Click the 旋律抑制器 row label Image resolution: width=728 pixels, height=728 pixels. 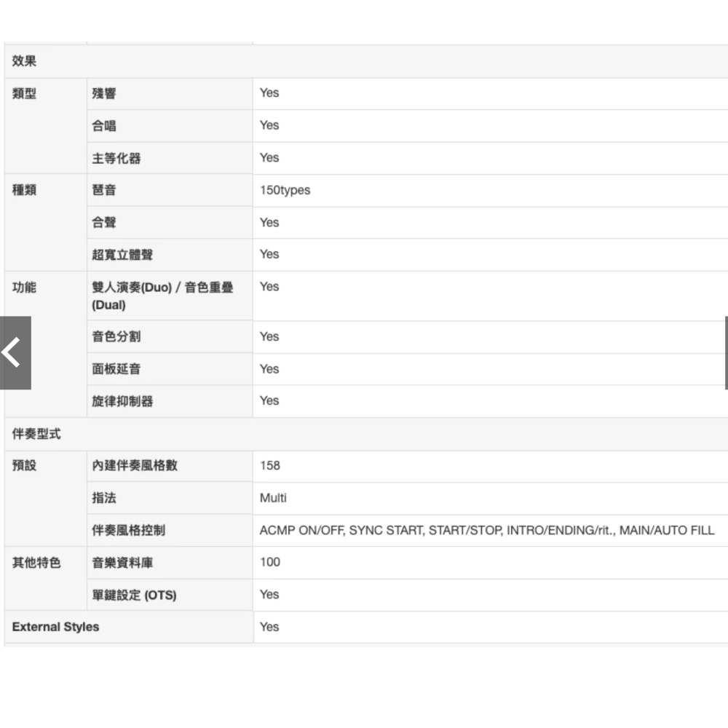(x=122, y=401)
